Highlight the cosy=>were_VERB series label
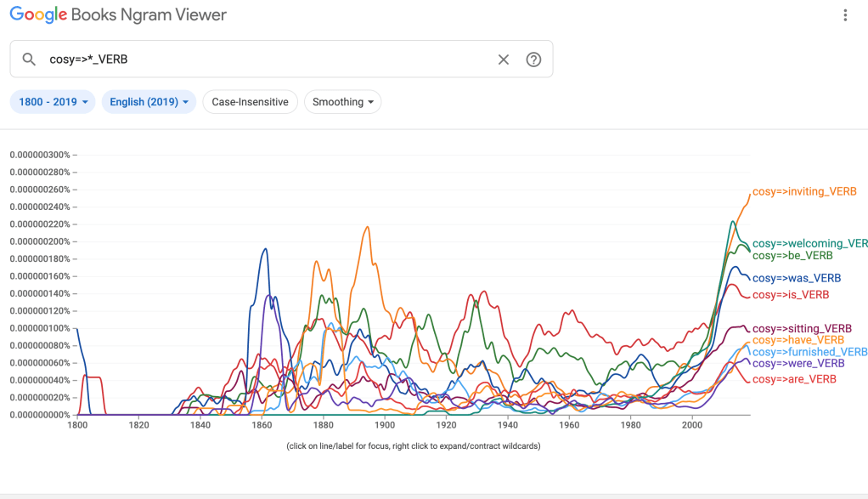The width and height of the screenshot is (868, 499). (798, 364)
